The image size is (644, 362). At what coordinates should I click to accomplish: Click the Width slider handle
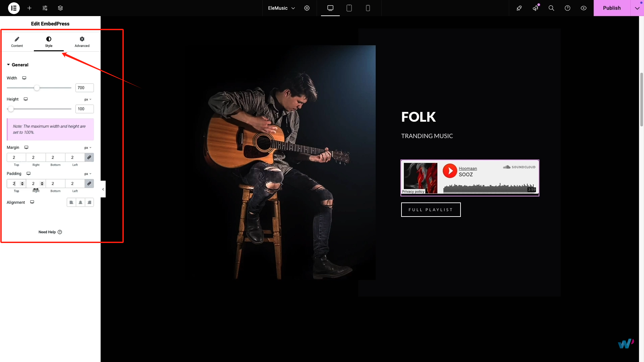click(37, 88)
